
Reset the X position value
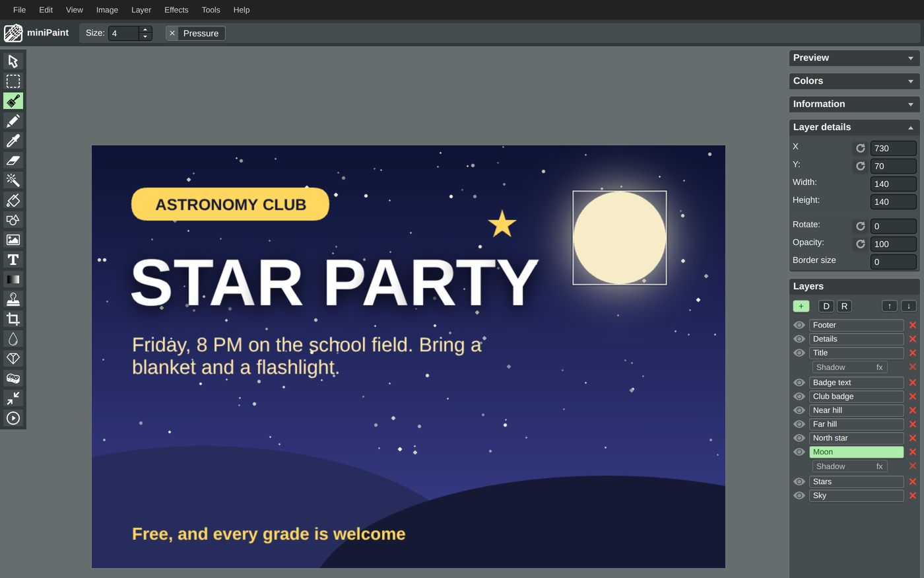(x=861, y=148)
